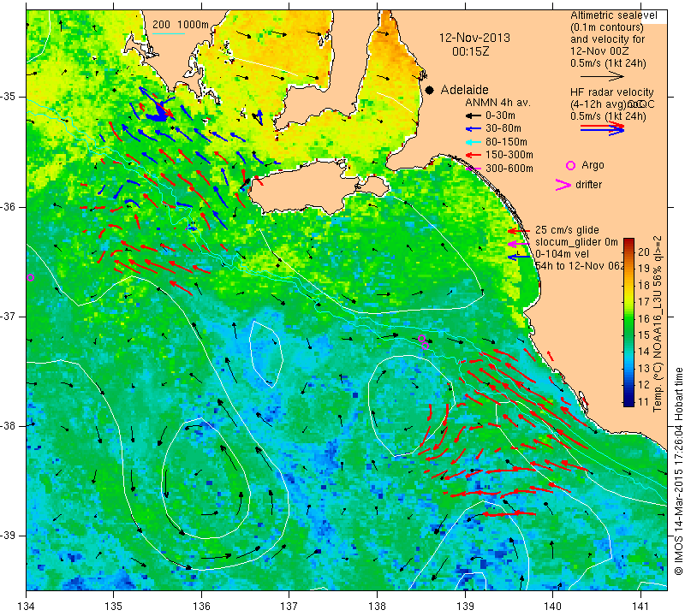Click the red 25 cm/s glide arrow
This screenshot has width=685, height=616.
click(x=519, y=231)
